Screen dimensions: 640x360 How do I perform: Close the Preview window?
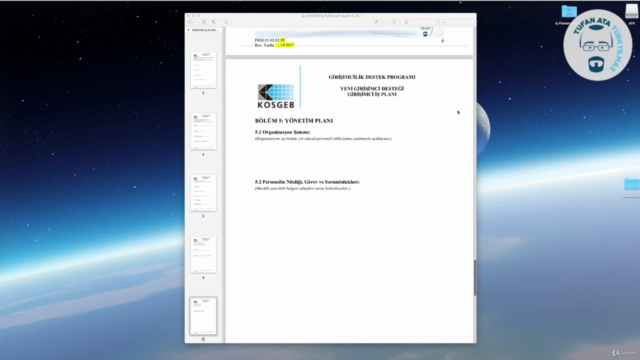coord(189,16)
